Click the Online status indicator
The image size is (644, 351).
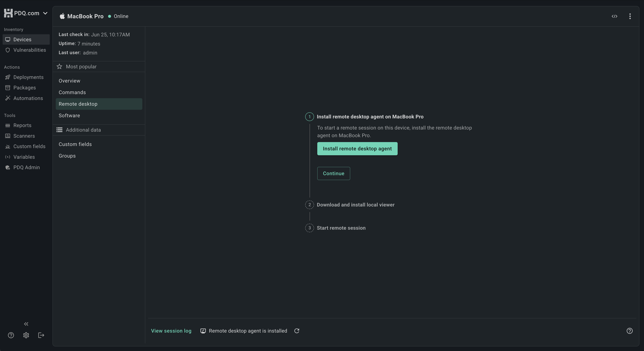pyautogui.click(x=118, y=16)
